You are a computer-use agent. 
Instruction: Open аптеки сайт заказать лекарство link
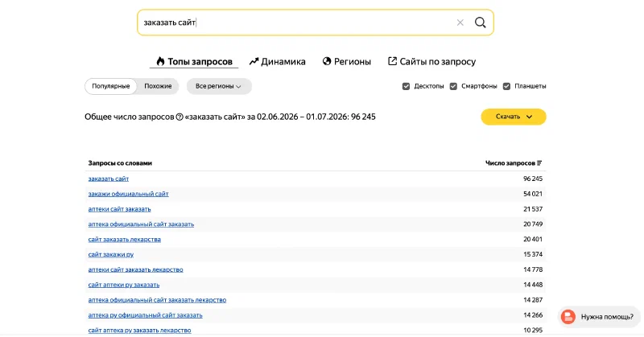135,269
